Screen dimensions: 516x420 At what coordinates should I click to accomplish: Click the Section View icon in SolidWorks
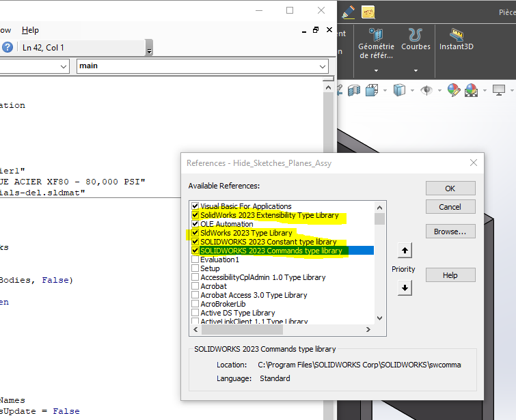pyautogui.click(x=354, y=90)
